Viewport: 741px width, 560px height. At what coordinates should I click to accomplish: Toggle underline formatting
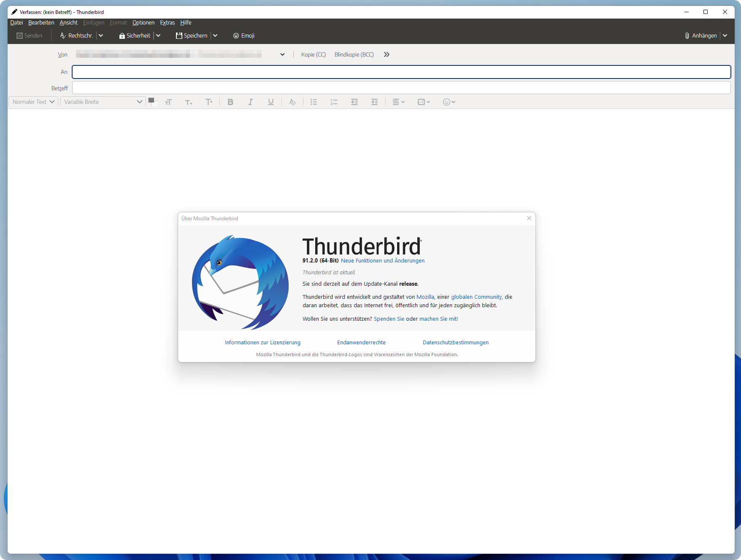(271, 102)
